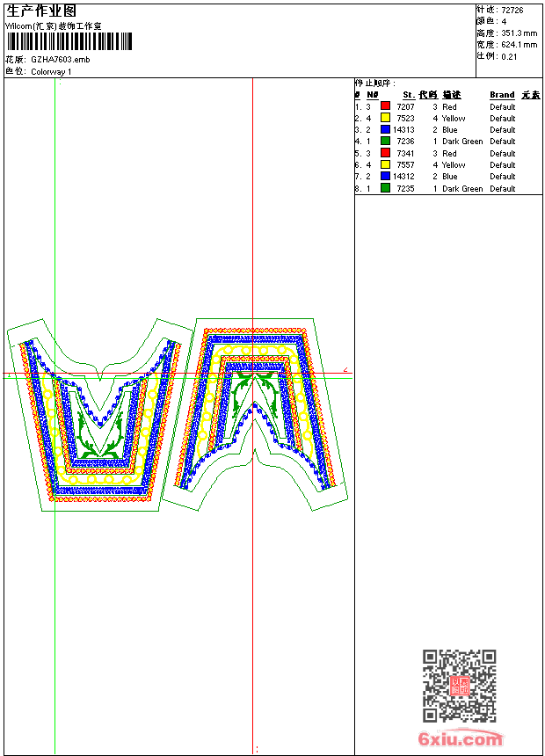Click the barcode under the studio name

coord(69,41)
